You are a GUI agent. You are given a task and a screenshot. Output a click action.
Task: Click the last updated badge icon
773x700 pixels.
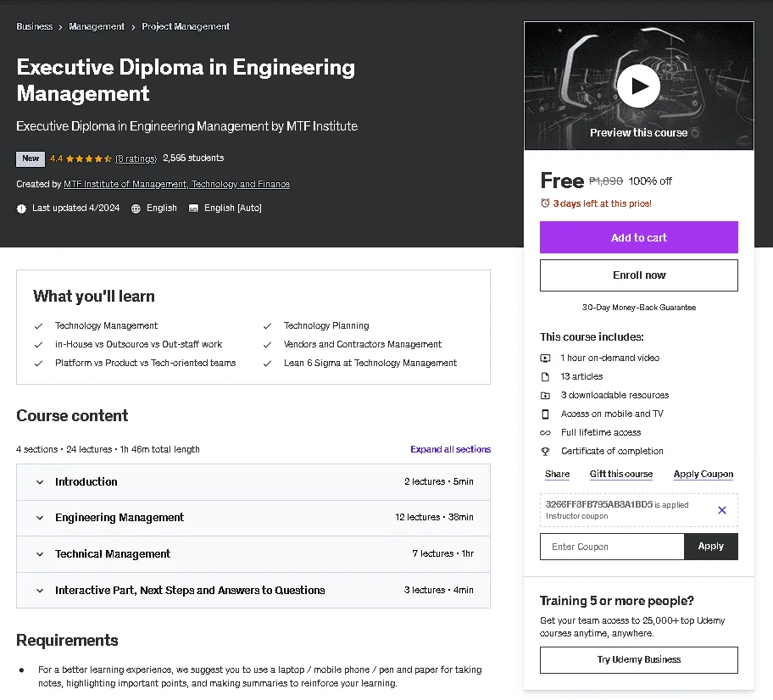[21, 208]
